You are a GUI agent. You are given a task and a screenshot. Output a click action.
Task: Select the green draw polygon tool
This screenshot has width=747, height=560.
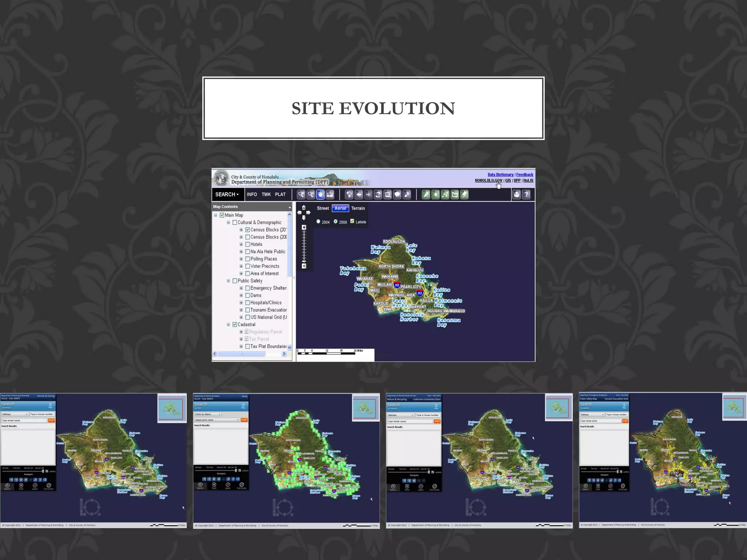[x=455, y=195]
